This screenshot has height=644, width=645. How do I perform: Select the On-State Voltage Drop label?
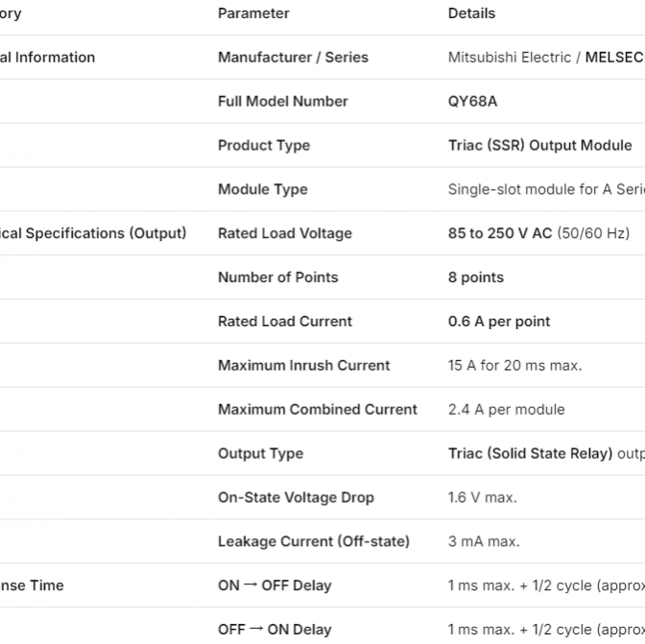[296, 498]
